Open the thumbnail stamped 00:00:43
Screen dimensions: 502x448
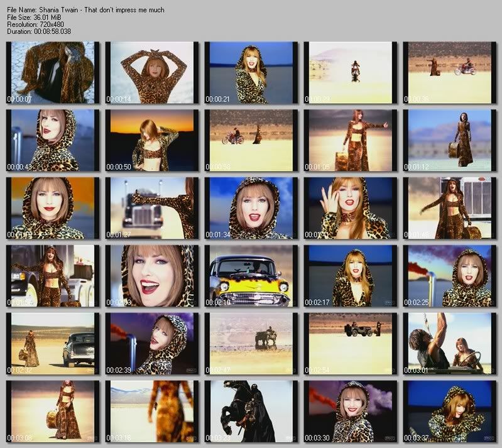pos(53,140)
